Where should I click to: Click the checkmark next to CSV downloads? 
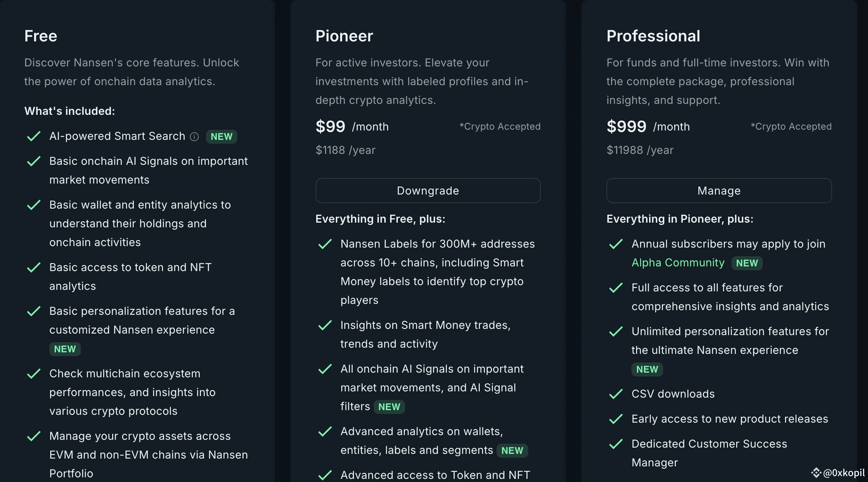tap(616, 394)
